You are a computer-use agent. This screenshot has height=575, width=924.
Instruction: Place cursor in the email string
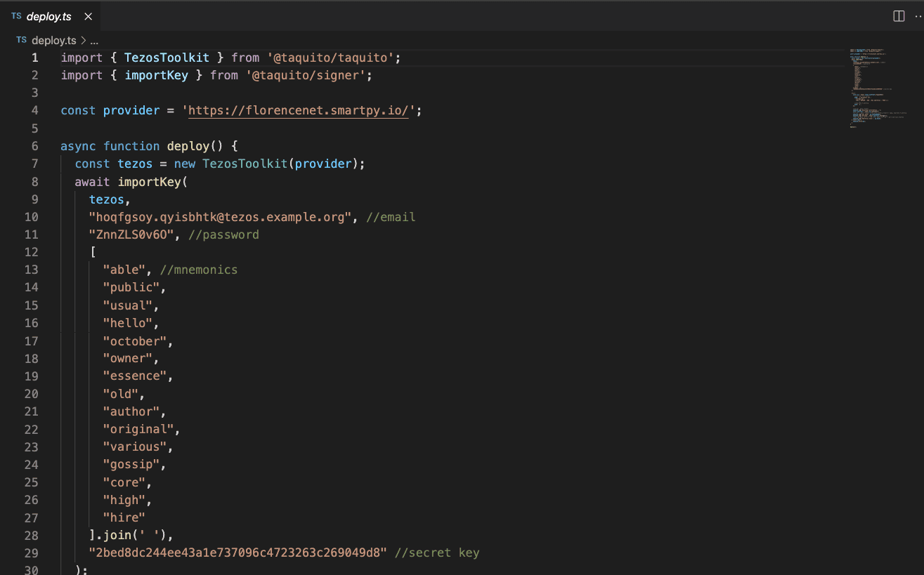pyautogui.click(x=219, y=217)
